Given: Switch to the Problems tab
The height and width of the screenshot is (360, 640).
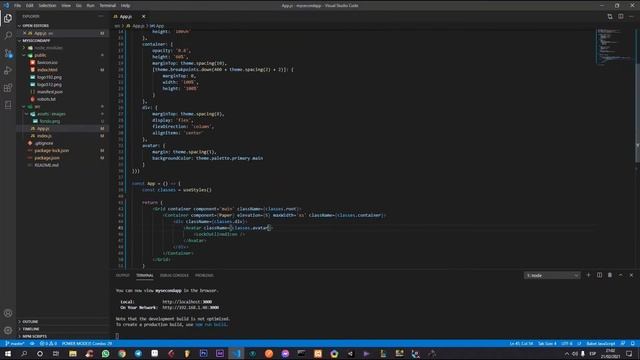Looking at the screenshot, I should pos(204,276).
